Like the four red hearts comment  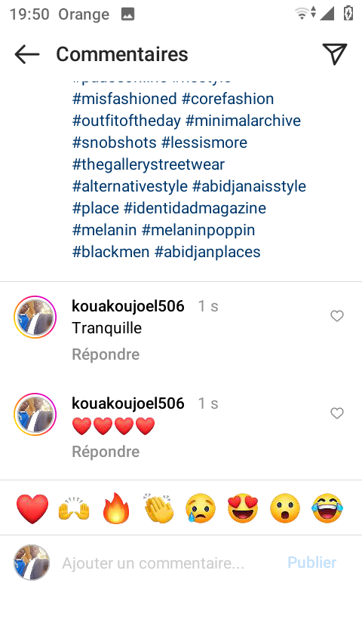tap(337, 413)
